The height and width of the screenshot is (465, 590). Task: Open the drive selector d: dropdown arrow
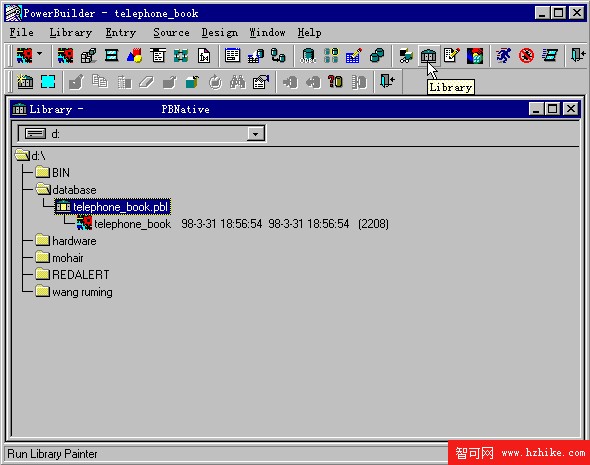coord(255,134)
